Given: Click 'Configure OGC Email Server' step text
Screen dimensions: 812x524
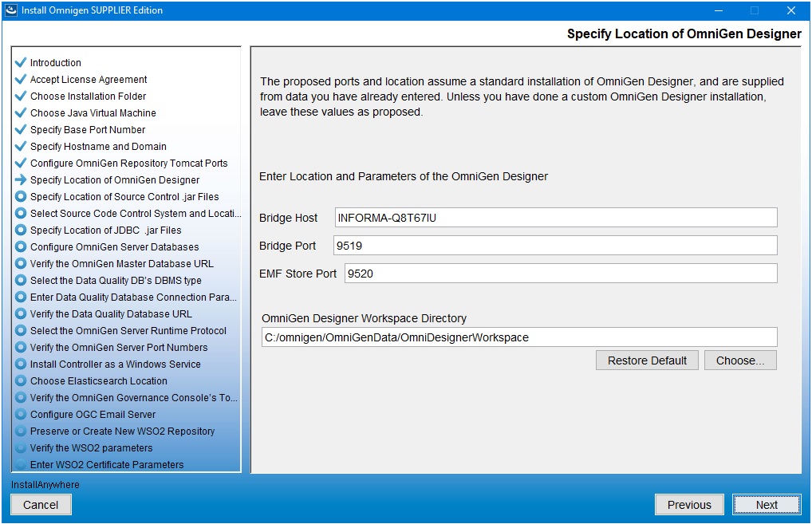Looking at the screenshot, I should (93, 414).
